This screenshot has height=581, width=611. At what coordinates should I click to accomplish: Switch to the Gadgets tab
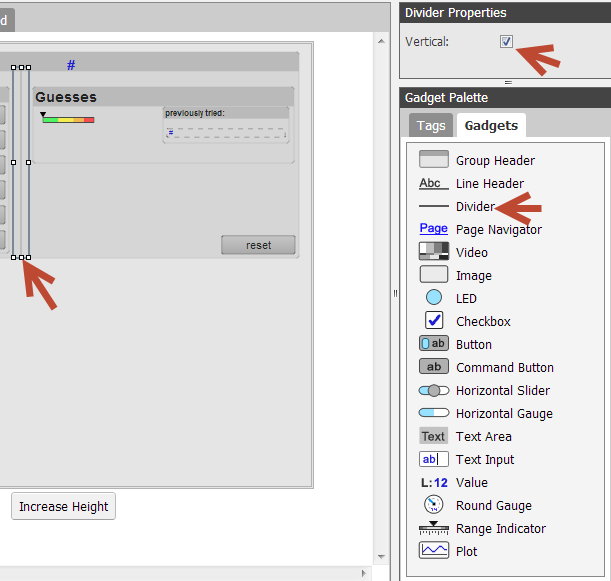(x=491, y=125)
